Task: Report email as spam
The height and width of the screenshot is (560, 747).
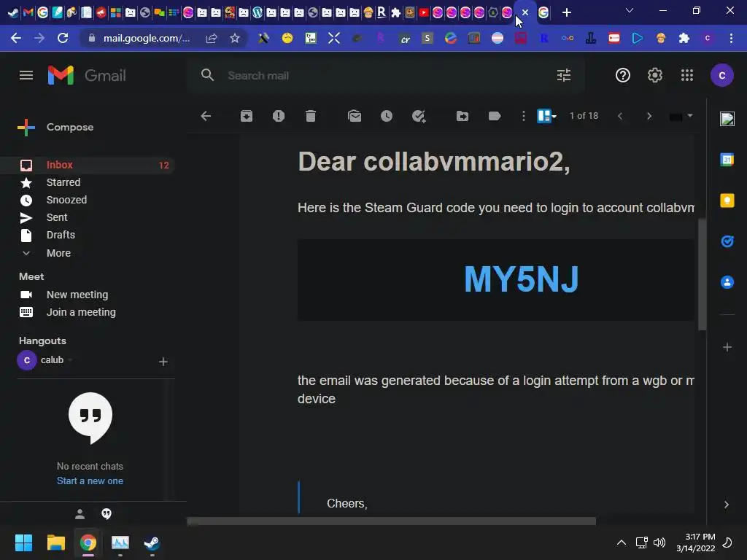Action: point(279,116)
